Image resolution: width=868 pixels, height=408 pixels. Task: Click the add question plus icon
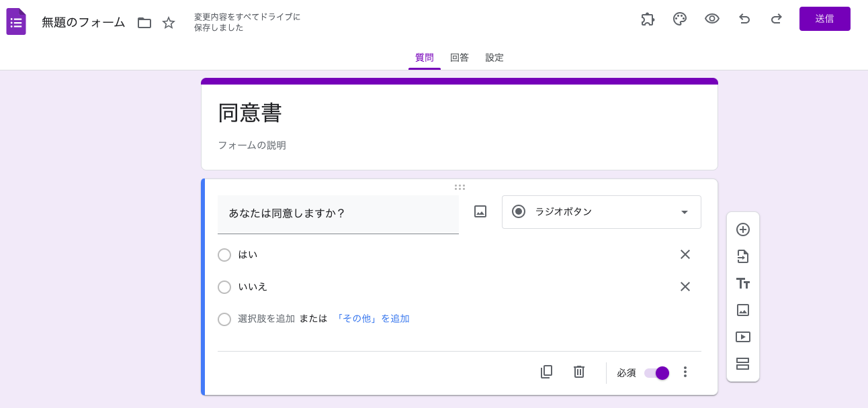[743, 229]
